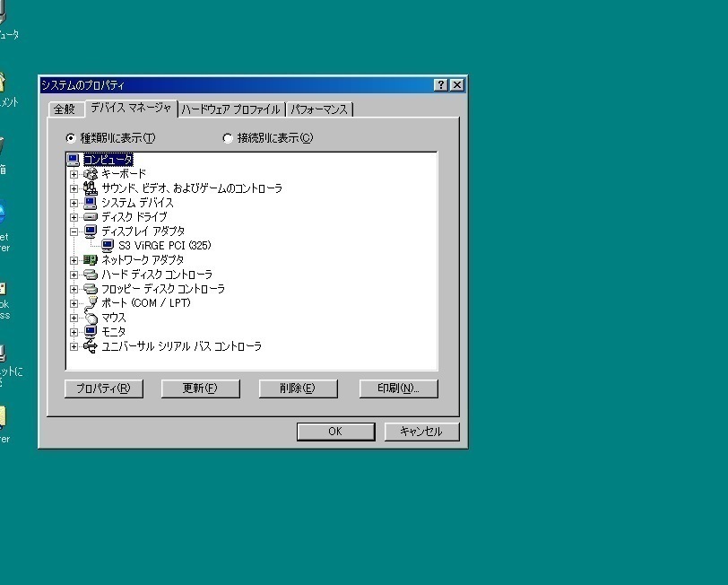Expand the キーボード tree node
The image size is (728, 585).
click(74, 174)
